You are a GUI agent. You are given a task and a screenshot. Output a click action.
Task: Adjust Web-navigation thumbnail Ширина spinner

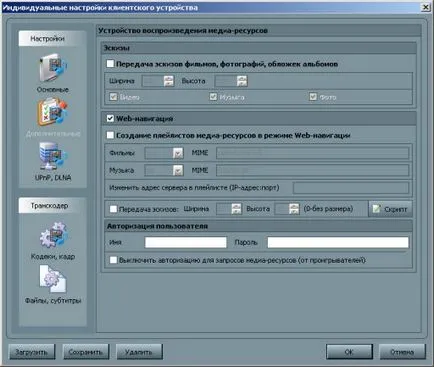click(236, 209)
